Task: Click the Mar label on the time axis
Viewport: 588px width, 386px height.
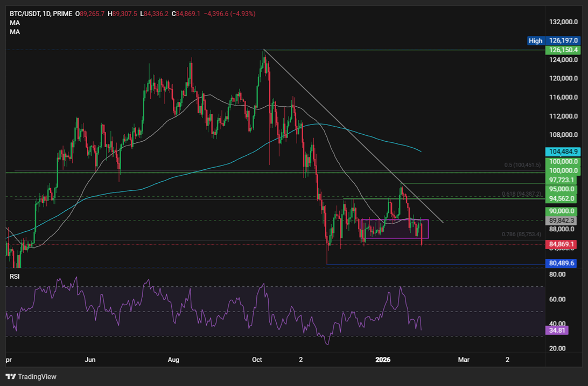Action: (463, 360)
